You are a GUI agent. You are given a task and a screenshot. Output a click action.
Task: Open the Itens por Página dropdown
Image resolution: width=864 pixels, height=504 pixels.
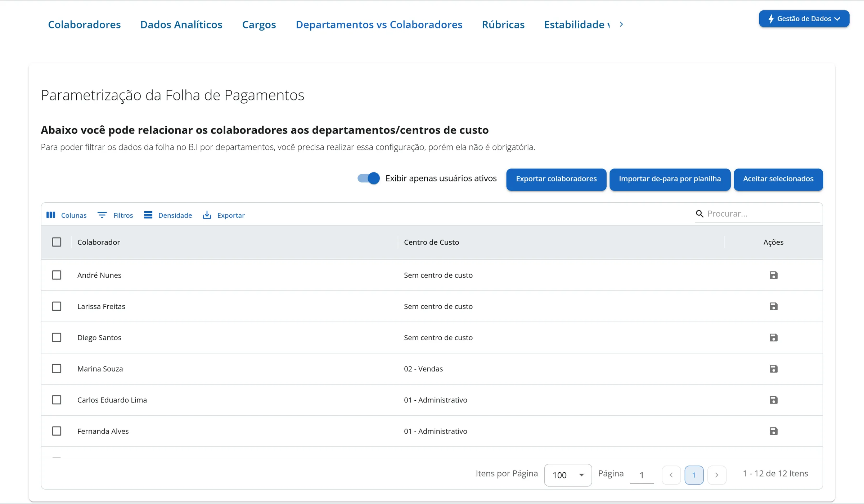pos(568,475)
